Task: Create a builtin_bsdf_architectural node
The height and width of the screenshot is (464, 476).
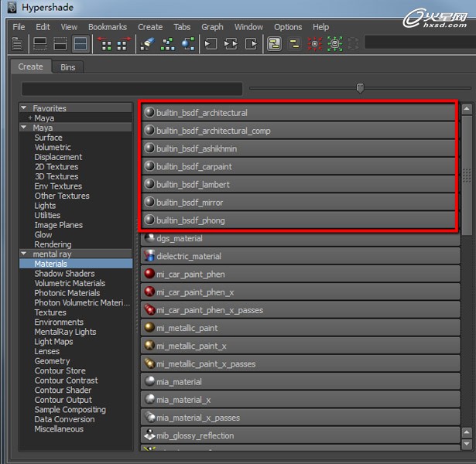Action: tap(298, 112)
